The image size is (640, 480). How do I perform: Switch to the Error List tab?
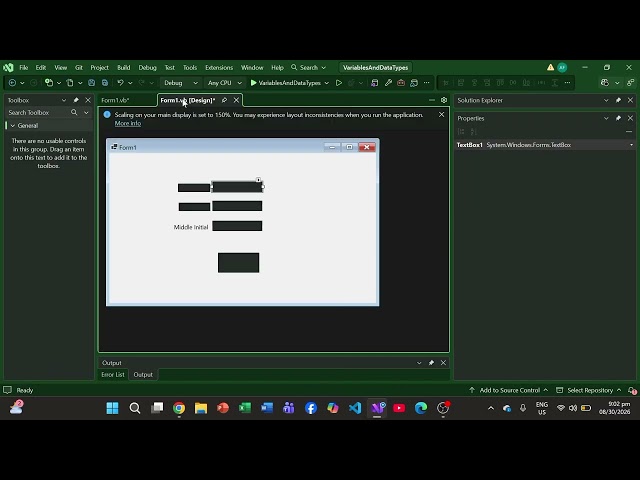pos(113,374)
